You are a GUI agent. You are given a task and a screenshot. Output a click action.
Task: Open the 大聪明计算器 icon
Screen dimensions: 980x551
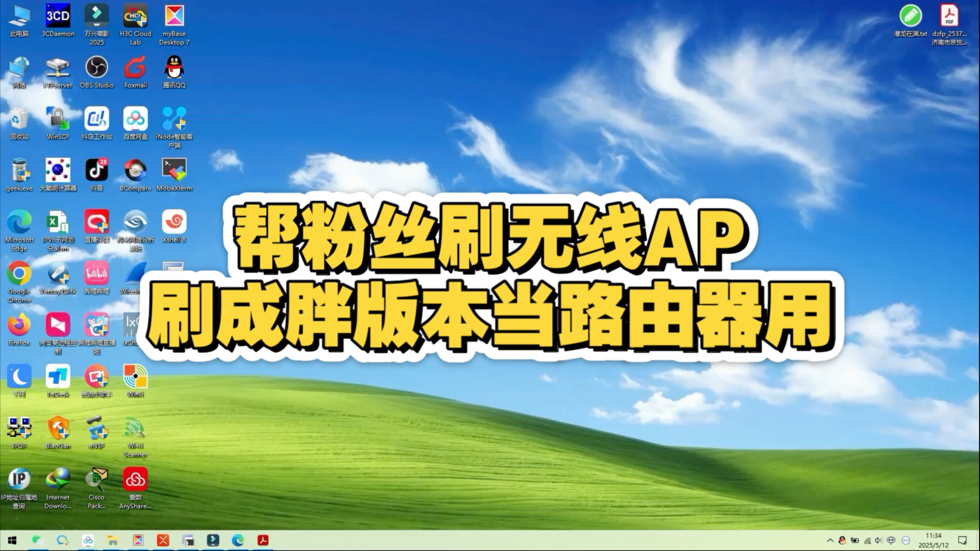click(58, 175)
